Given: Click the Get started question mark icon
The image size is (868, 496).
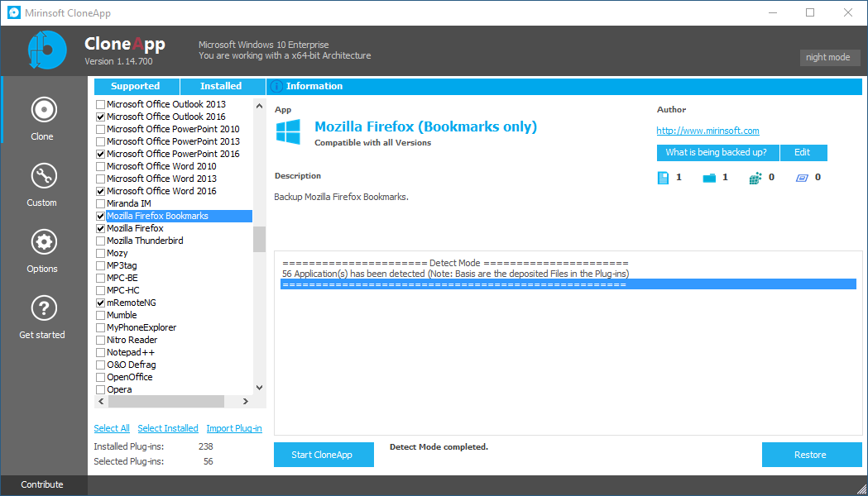Looking at the screenshot, I should (x=42, y=308).
